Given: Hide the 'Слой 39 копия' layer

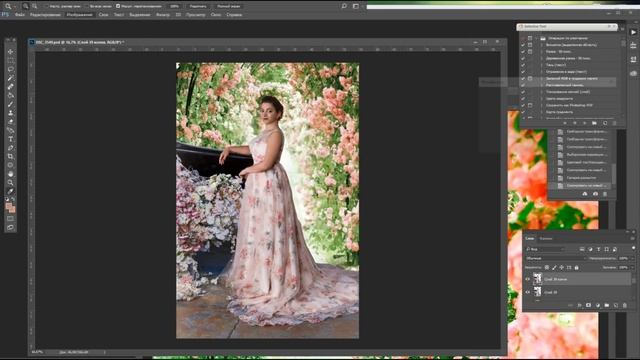Looking at the screenshot, I should click(x=527, y=279).
